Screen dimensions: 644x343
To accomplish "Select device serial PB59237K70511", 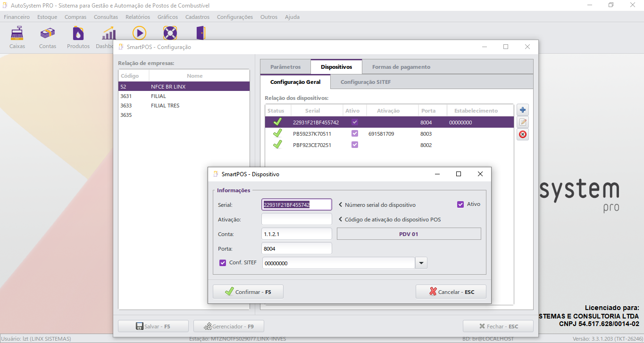I will (x=312, y=134).
